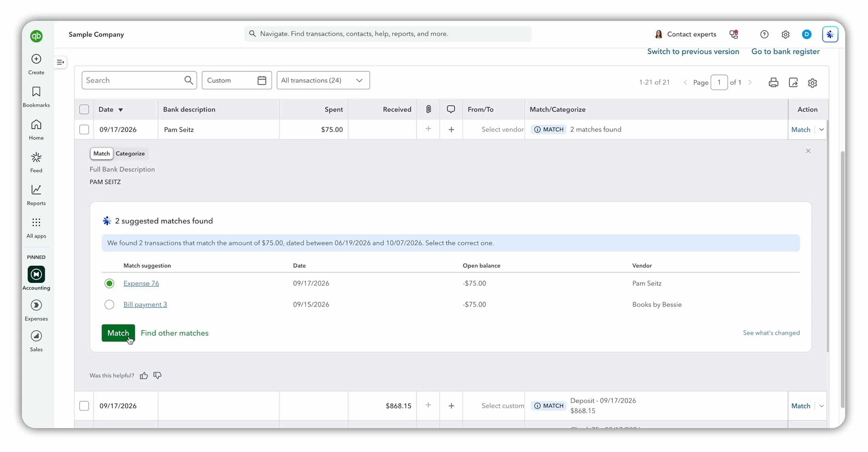Sort by Date column arrow
Screen dimensions: 868x452
120,110
